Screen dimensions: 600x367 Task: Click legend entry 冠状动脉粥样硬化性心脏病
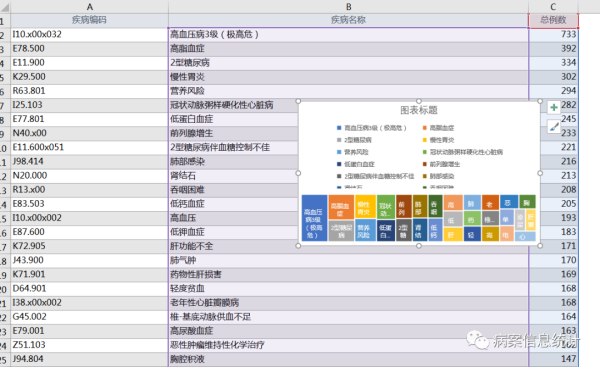pyautogui.click(x=463, y=152)
